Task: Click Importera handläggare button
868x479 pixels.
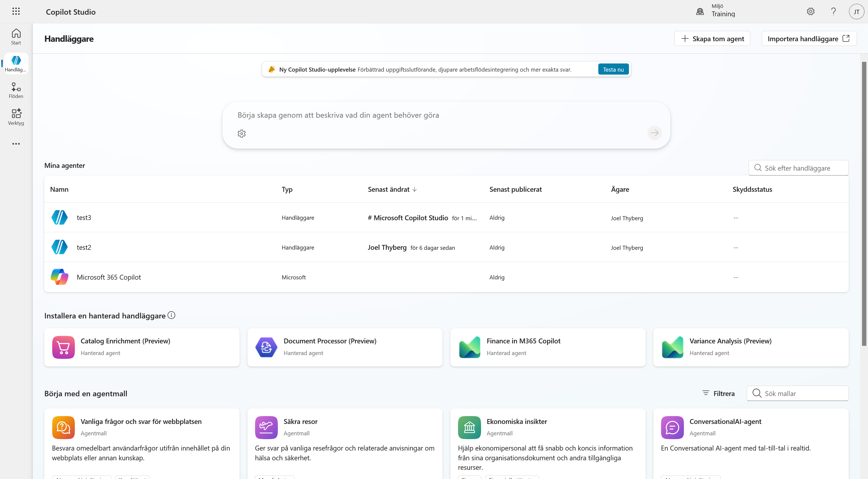Action: (809, 39)
